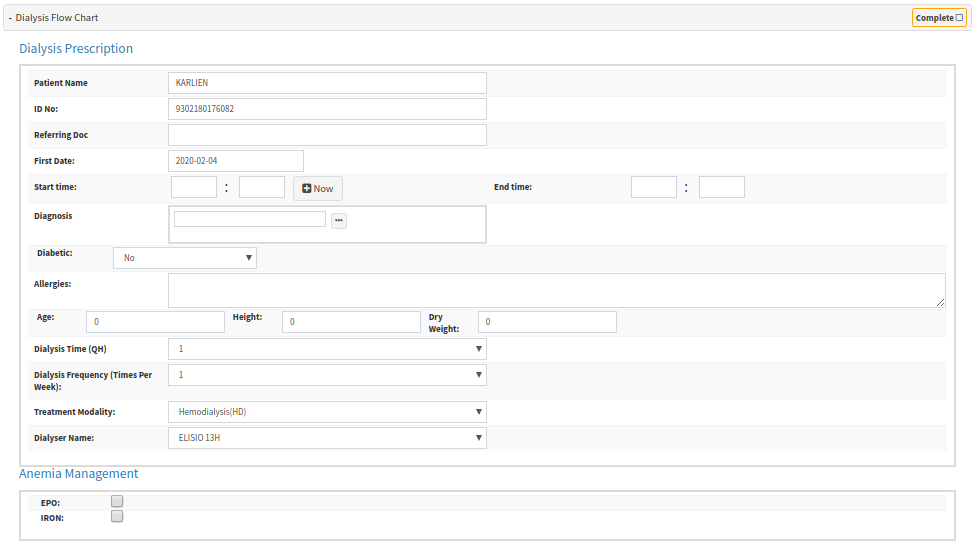Click the End time minute box
The height and width of the screenshot is (546, 977).
point(721,187)
